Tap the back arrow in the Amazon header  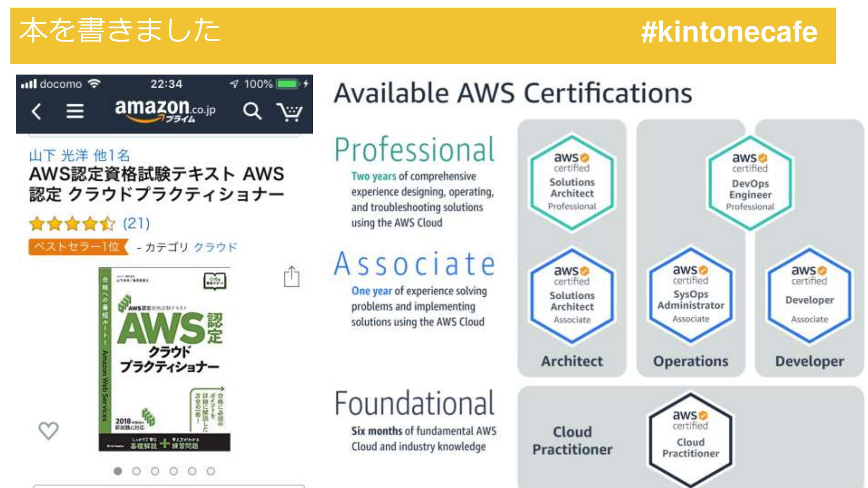(x=37, y=111)
